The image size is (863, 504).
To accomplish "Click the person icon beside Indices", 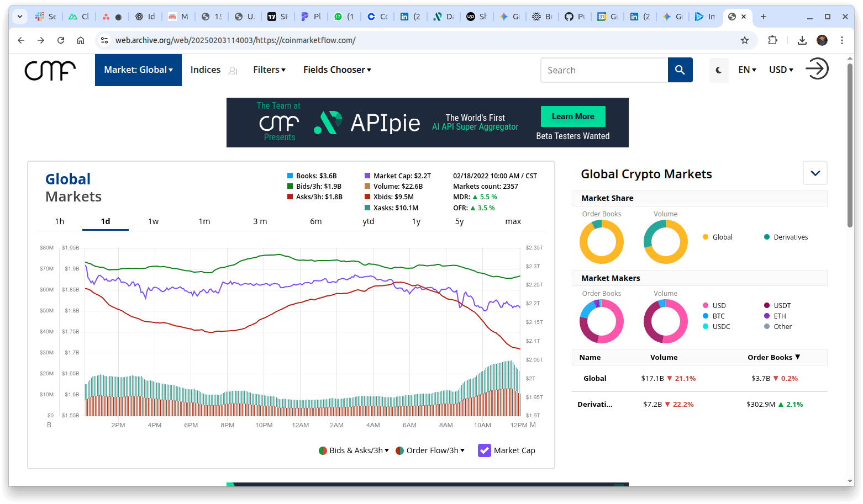I will 233,71.
